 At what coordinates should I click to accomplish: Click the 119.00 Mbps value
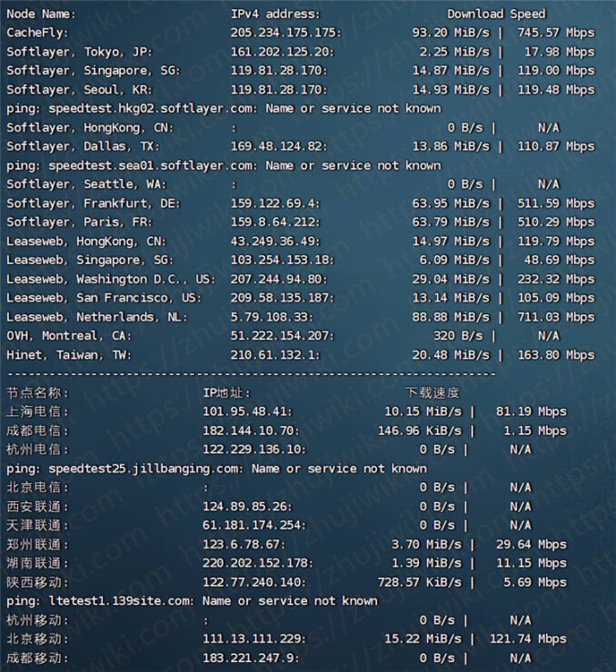tap(556, 71)
